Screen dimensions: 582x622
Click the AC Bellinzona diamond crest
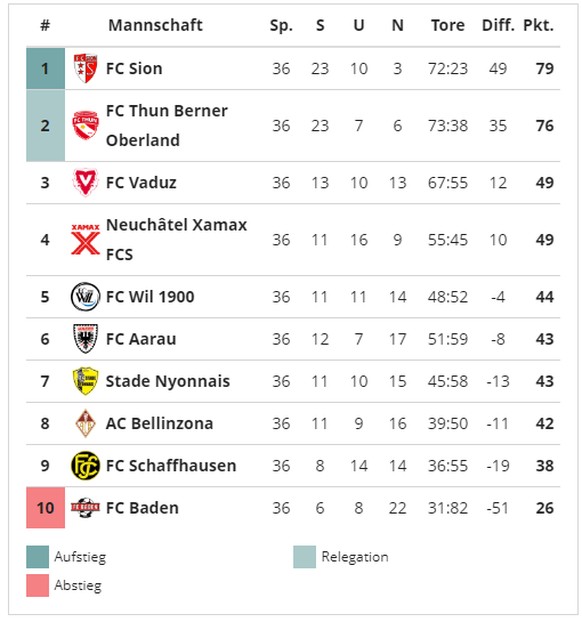[85, 423]
